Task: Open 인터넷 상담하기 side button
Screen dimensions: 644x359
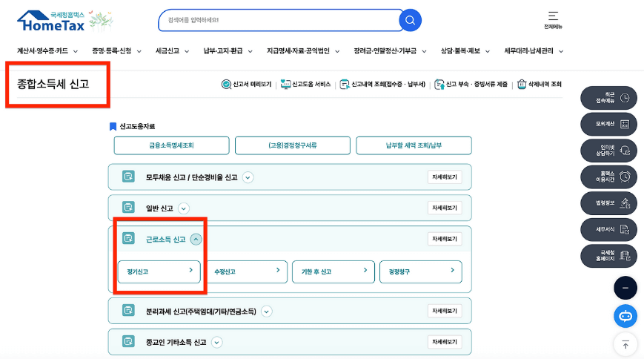Action: pyautogui.click(x=608, y=151)
